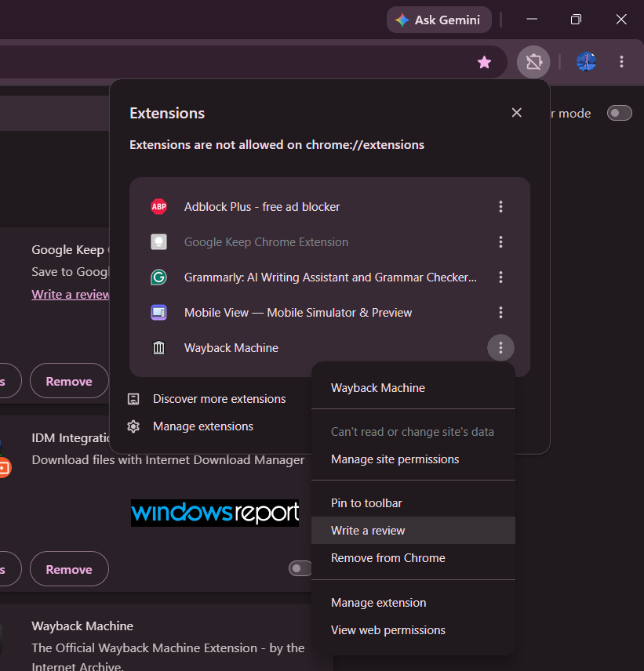Toggle the IDM Integration enable switch
The width and height of the screenshot is (644, 671).
[x=300, y=569]
